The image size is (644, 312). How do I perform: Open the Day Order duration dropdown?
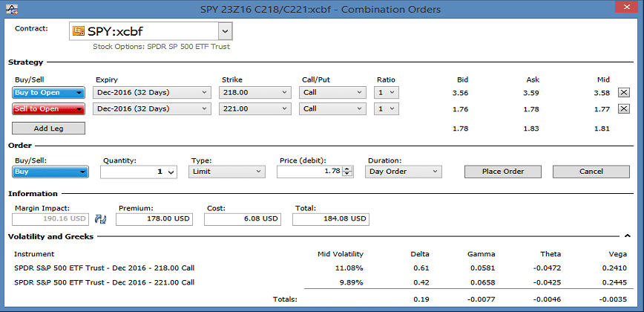click(x=403, y=172)
